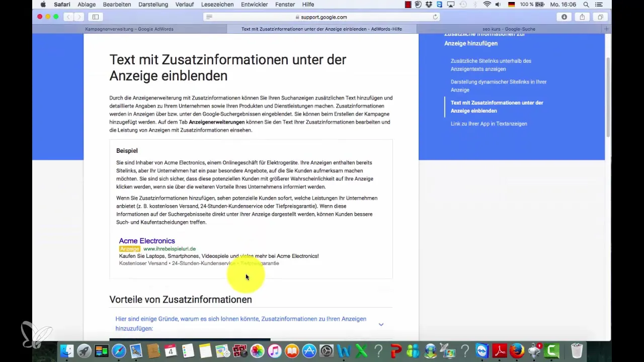644x362 pixels.
Task: Click the Safari back navigation arrow
Action: pos(69,17)
